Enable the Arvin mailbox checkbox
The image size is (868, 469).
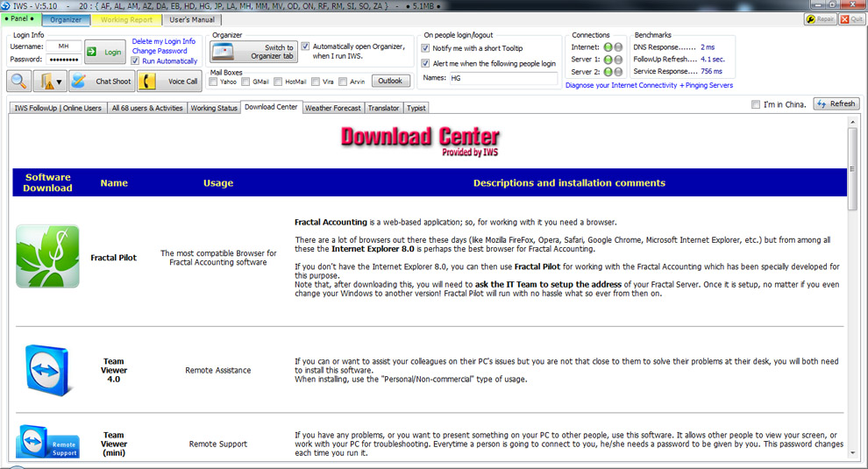343,82
